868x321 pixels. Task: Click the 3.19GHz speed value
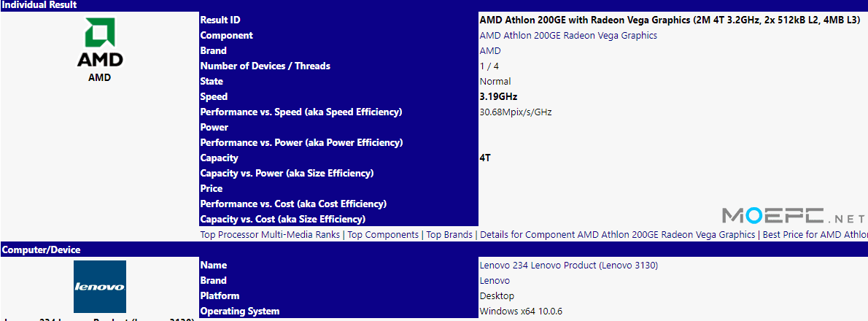(x=498, y=97)
